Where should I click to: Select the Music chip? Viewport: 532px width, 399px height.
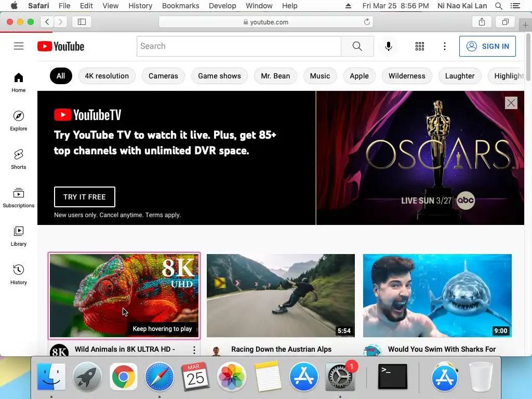[x=320, y=76]
